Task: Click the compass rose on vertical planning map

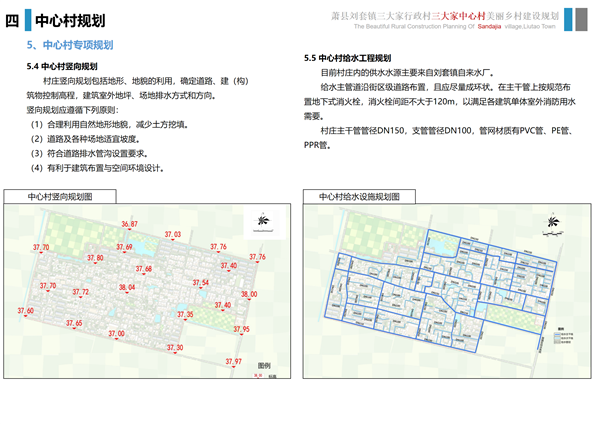Action: coord(263,222)
